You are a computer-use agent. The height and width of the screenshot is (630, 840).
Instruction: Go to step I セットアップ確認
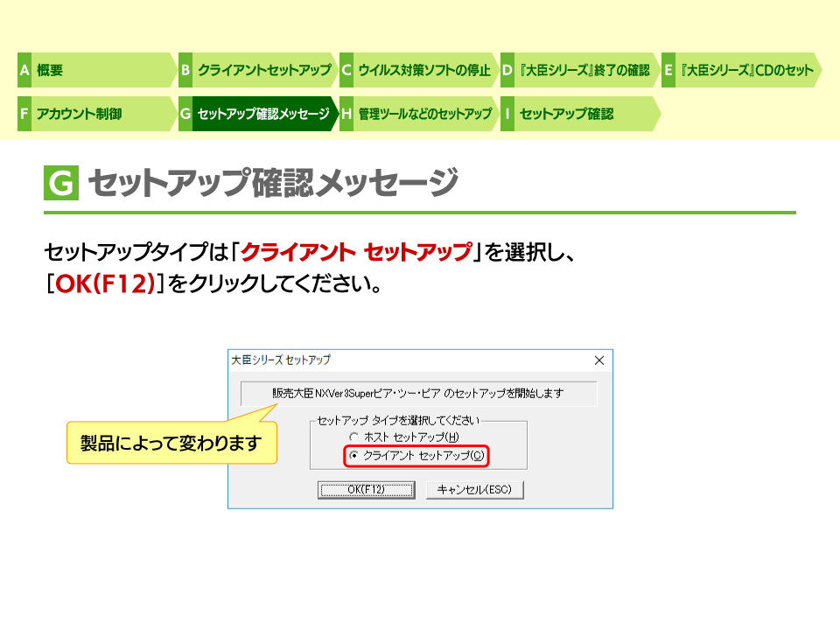point(579,114)
